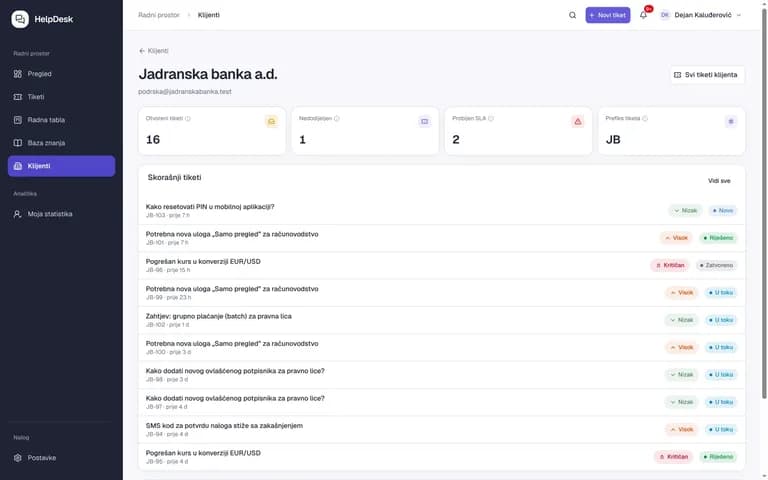The width and height of the screenshot is (768, 480).
Task: Click the Novi tiket button
Action: coord(608,15)
